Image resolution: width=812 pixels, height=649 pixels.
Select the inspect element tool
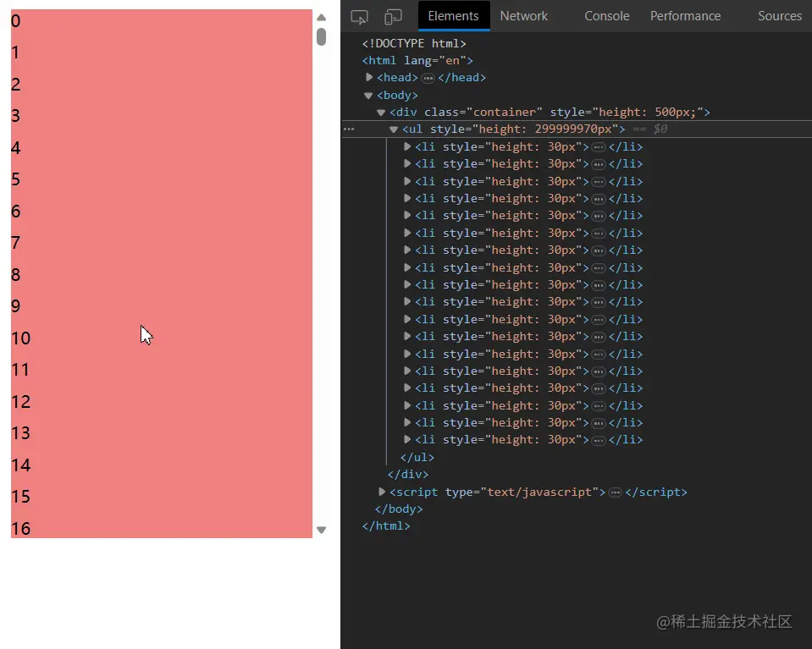(359, 15)
